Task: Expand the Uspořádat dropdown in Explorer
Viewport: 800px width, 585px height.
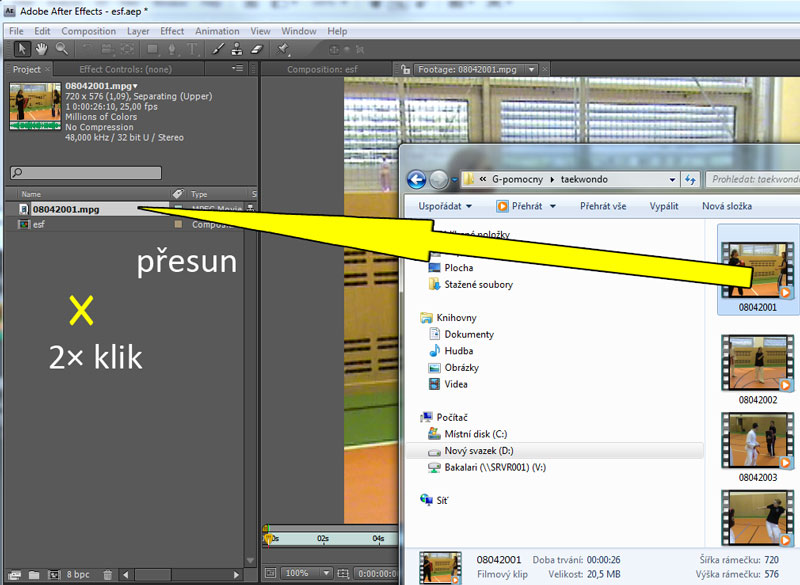Action: [446, 206]
